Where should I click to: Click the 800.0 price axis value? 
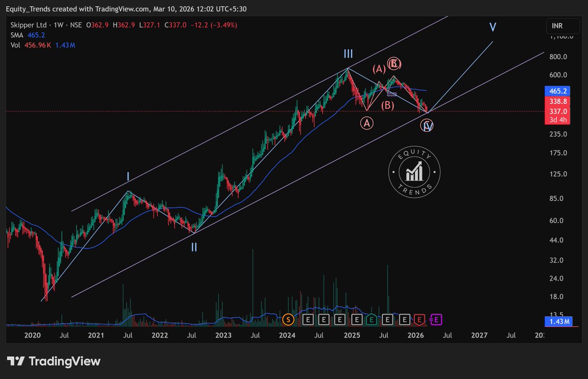[558, 57]
